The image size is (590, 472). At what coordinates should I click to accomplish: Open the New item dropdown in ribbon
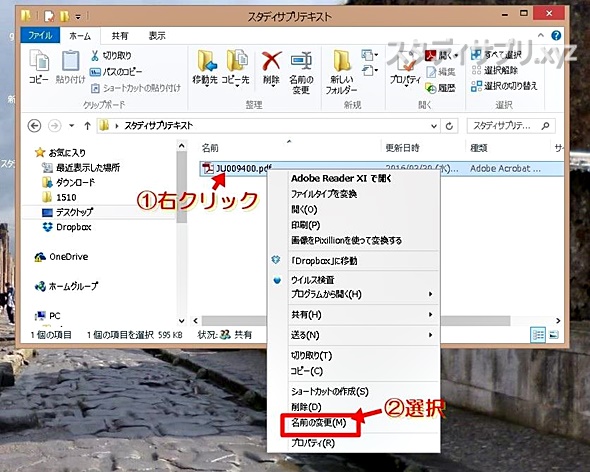pyautogui.click(x=370, y=56)
